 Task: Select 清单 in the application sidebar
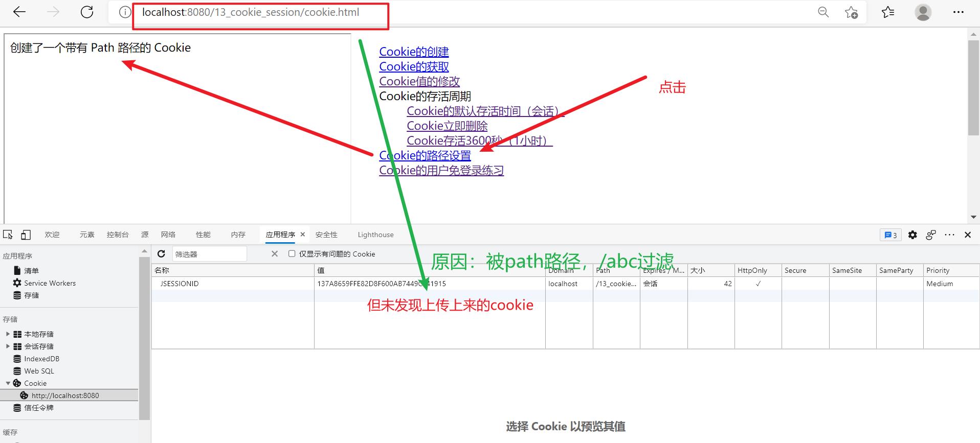[31, 271]
